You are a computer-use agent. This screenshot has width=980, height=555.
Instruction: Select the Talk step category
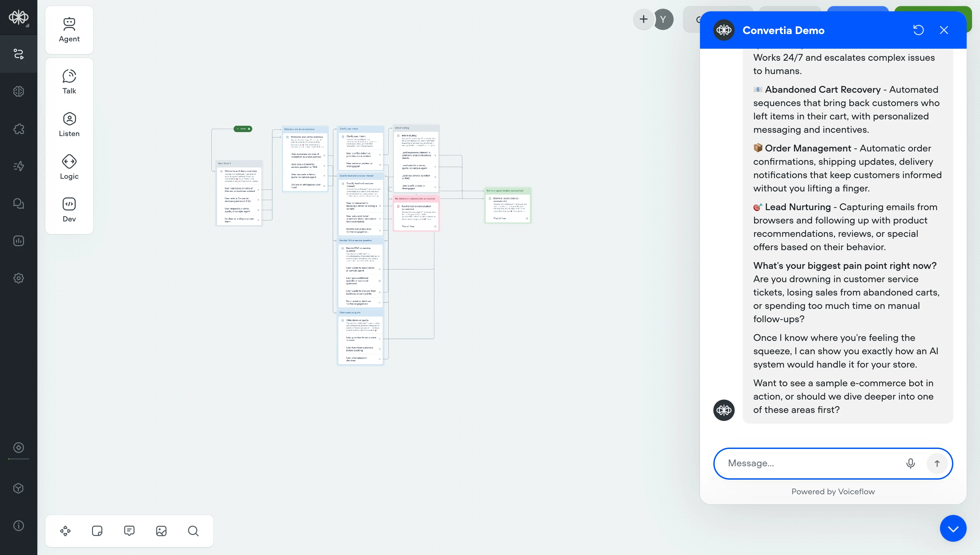69,82
